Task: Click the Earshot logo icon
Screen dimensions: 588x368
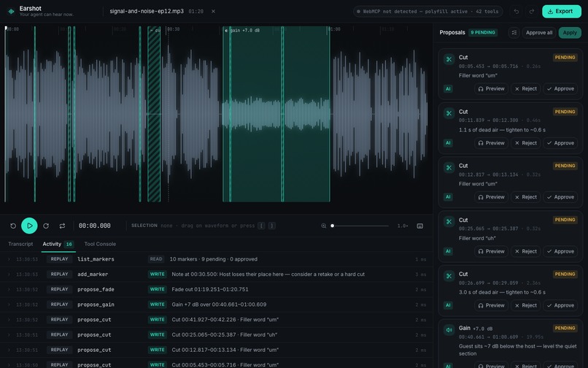Action: (11, 11)
